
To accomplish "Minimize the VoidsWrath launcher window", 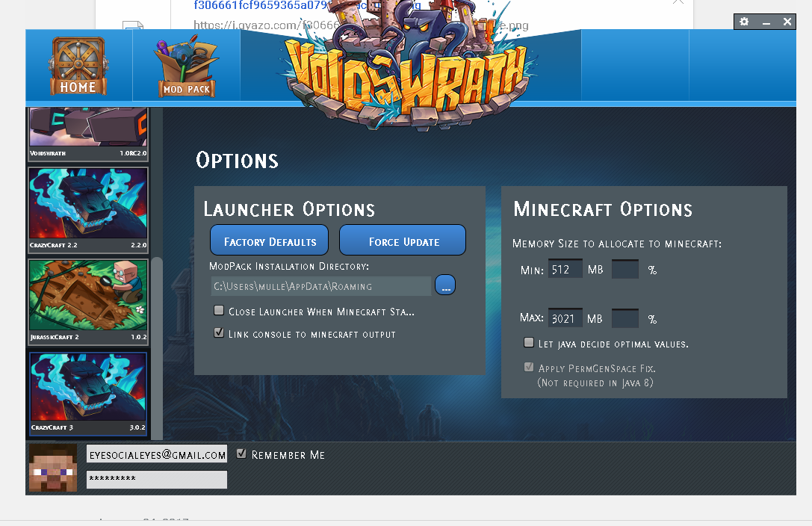I will [766, 22].
